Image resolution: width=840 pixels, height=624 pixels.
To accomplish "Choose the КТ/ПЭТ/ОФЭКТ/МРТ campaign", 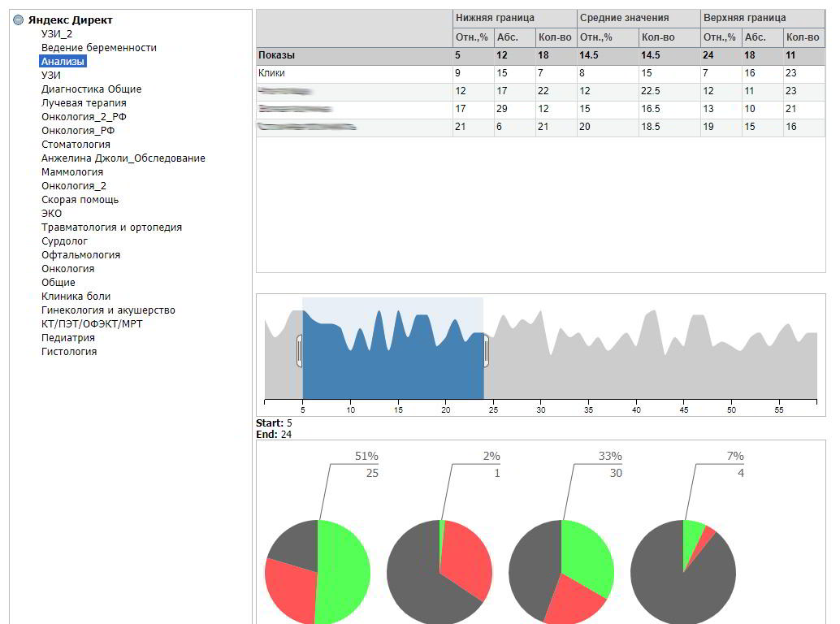I will 92,324.
